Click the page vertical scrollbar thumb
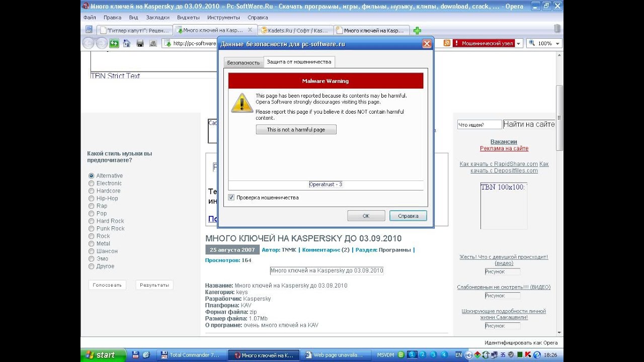The image size is (644, 362). 559,118
